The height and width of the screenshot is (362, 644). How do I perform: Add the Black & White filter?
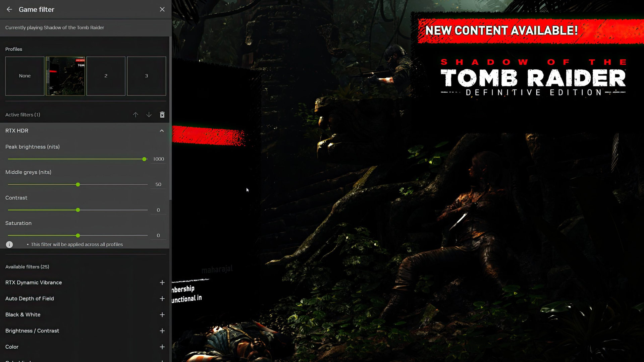(162, 315)
